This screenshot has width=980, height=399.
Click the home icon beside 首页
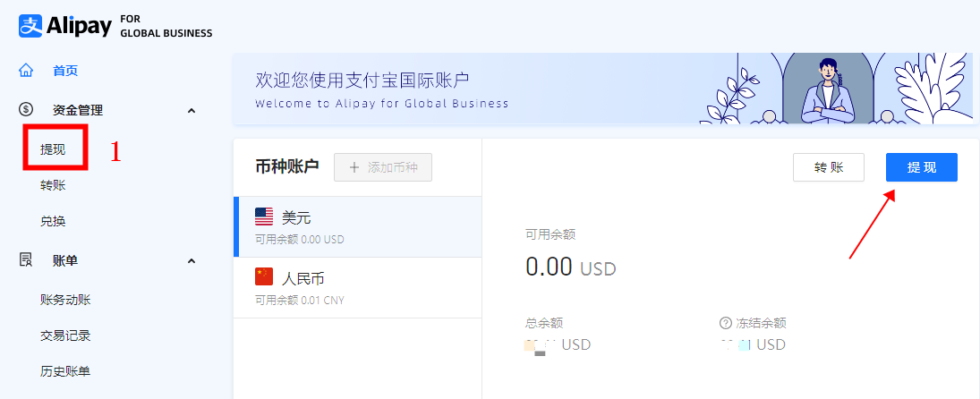tap(26, 71)
